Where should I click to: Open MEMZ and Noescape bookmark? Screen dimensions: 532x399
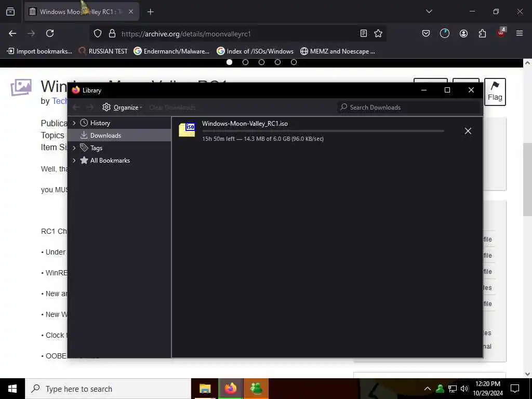click(x=338, y=51)
